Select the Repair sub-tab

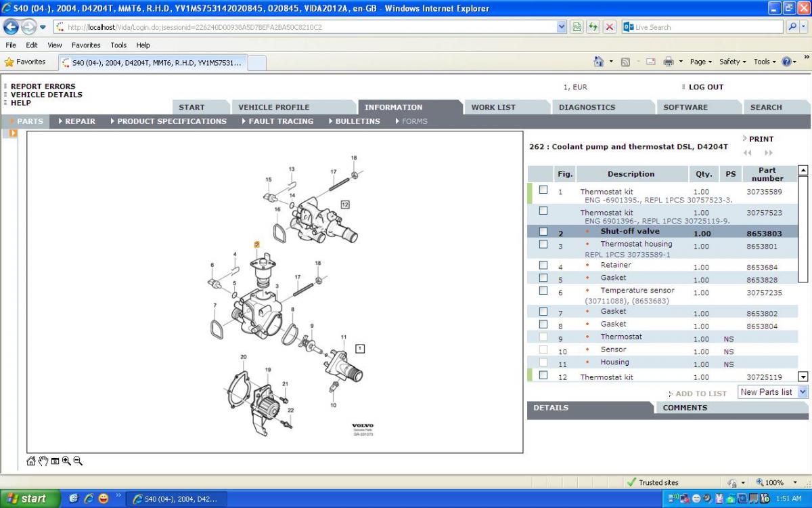click(77, 121)
